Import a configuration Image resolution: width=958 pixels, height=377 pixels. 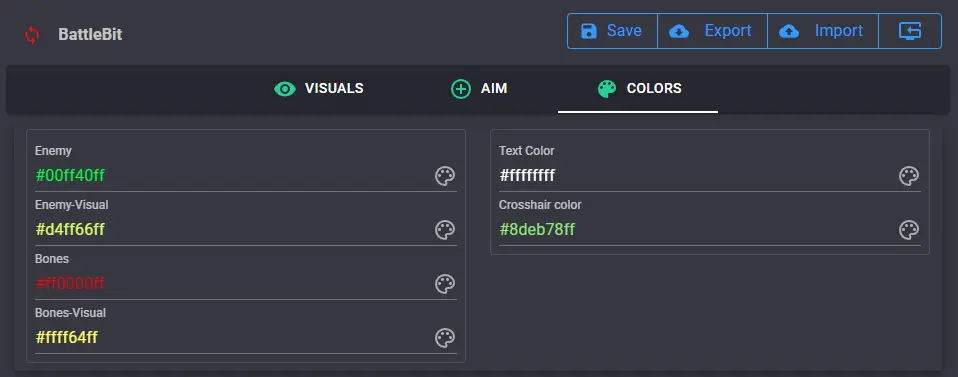click(x=823, y=31)
